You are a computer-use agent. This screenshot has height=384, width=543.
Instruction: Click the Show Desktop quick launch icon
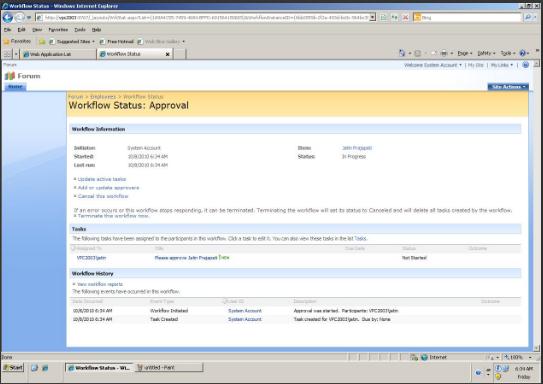pyautogui.click(x=34, y=368)
